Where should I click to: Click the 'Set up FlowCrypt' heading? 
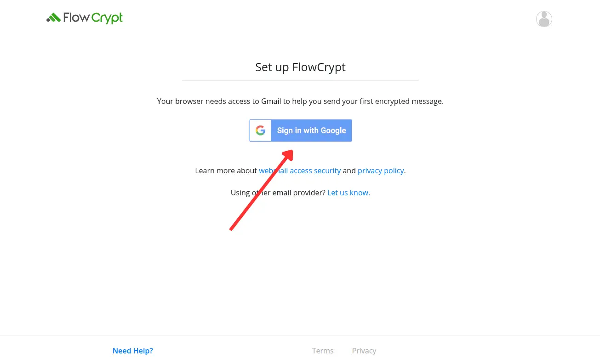coord(300,67)
